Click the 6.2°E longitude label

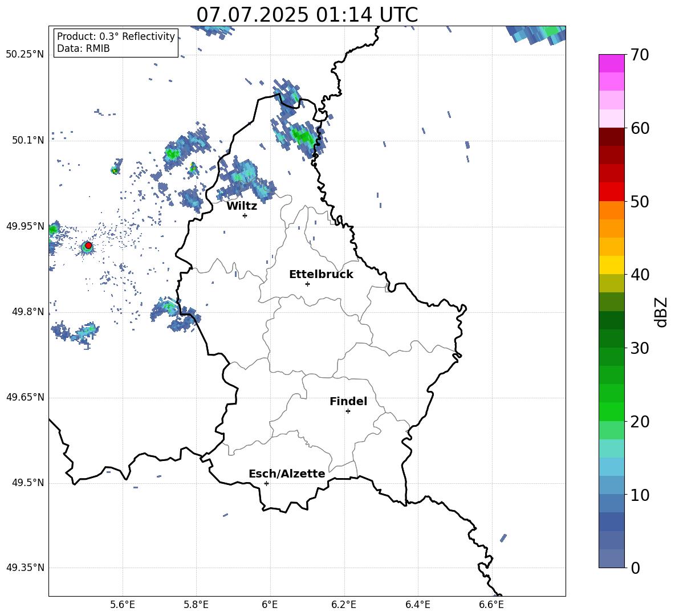(344, 605)
